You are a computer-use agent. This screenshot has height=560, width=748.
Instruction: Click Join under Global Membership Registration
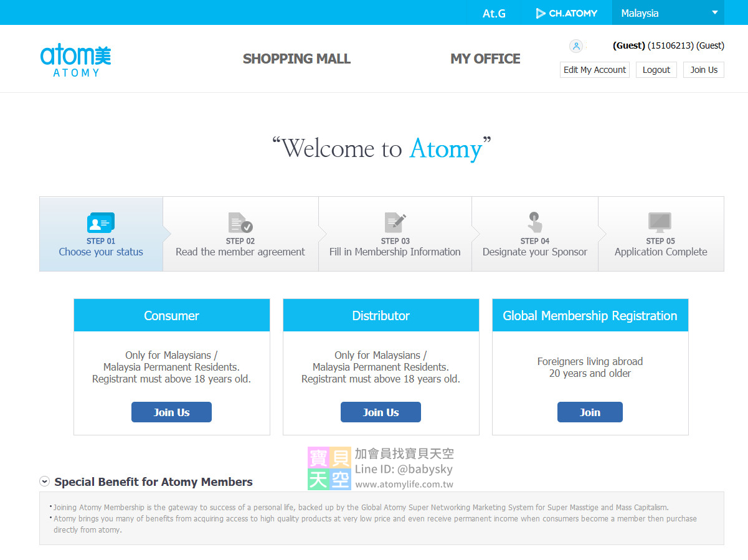(x=590, y=412)
